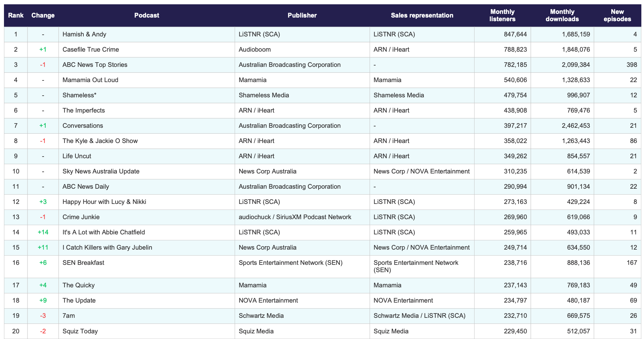Click the Sales representation column header

point(422,16)
